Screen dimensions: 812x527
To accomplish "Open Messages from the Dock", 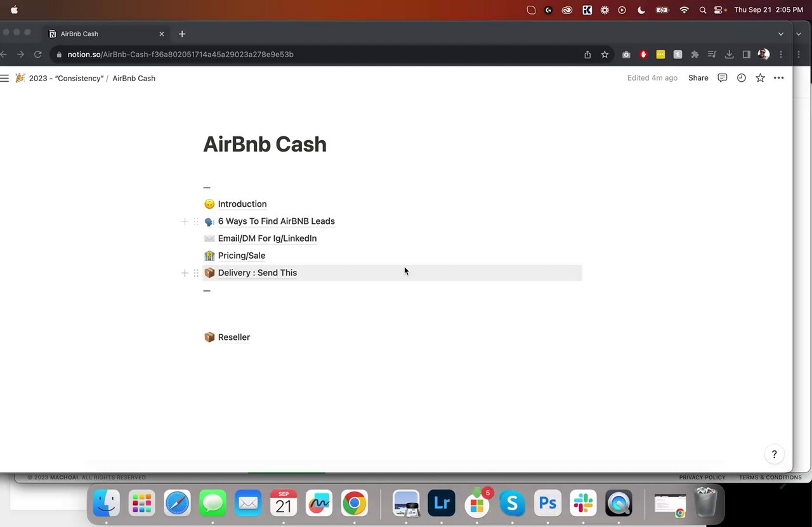I will [213, 504].
